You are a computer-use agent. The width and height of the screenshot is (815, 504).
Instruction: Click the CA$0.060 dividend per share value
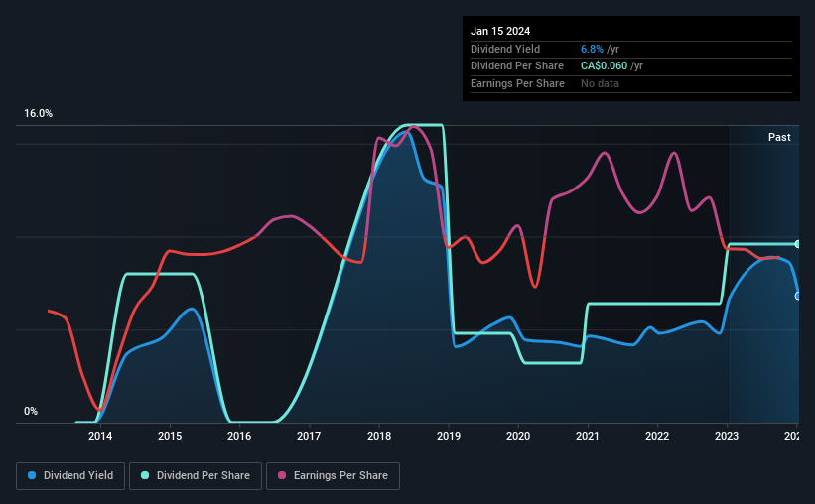coord(604,66)
